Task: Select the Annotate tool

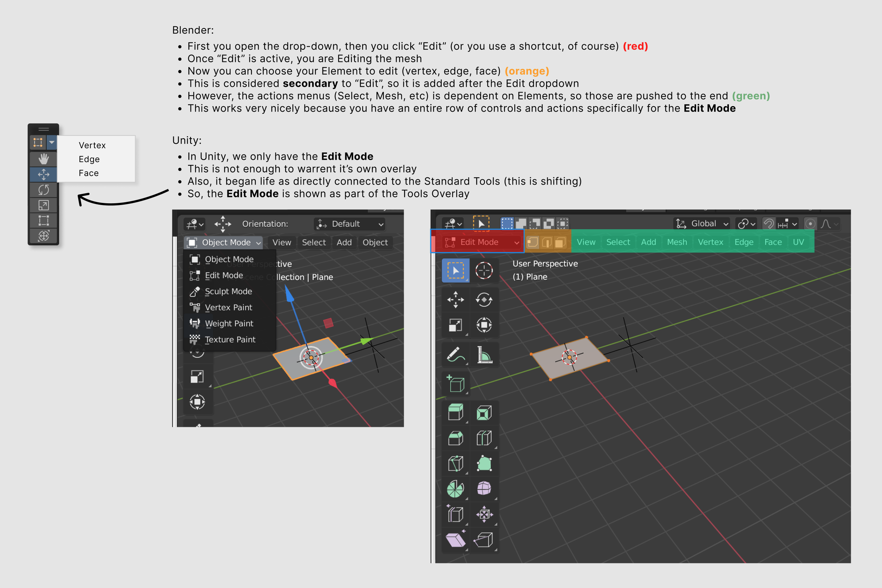Action: 456,354
